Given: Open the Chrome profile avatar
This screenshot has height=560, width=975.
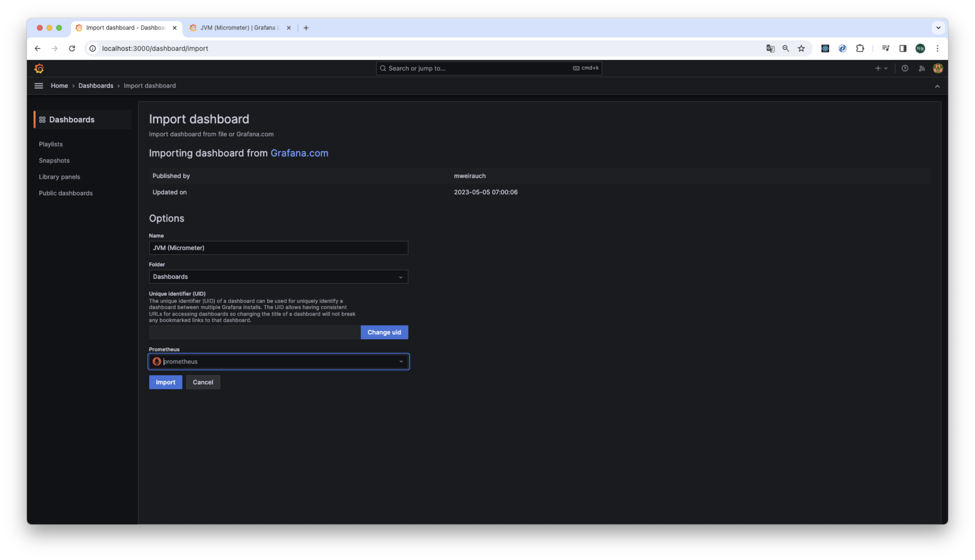Looking at the screenshot, I should click(x=920, y=48).
